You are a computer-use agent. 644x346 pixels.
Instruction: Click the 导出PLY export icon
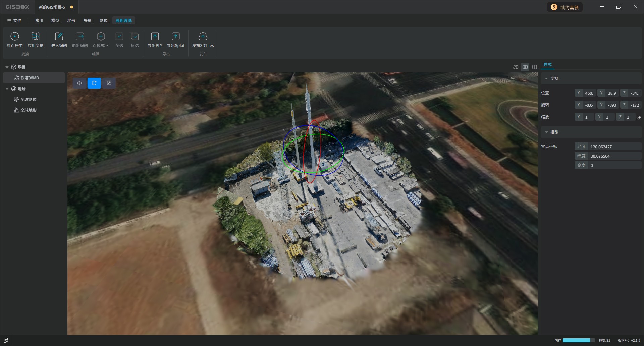click(x=155, y=36)
